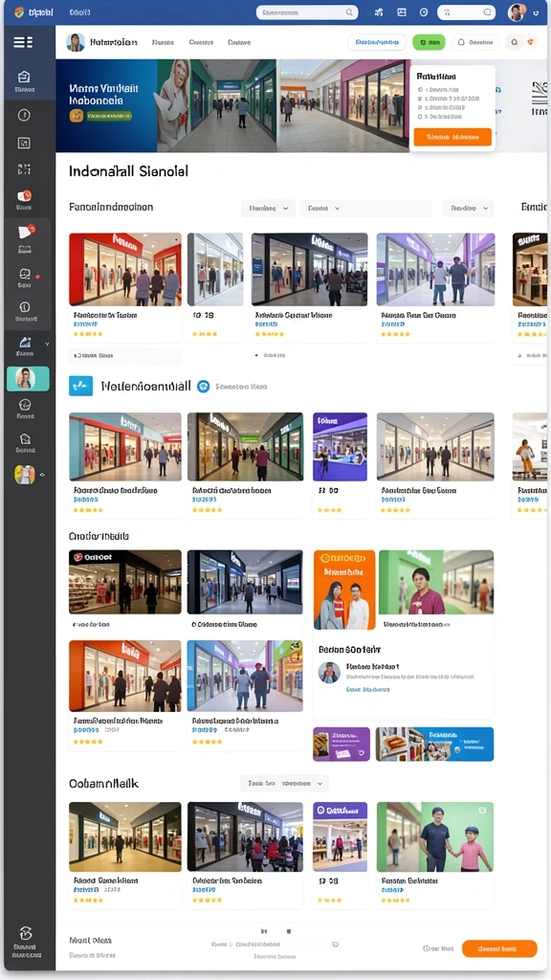
Task: Open the red storefront thumbnail in first row
Action: pyautogui.click(x=125, y=269)
